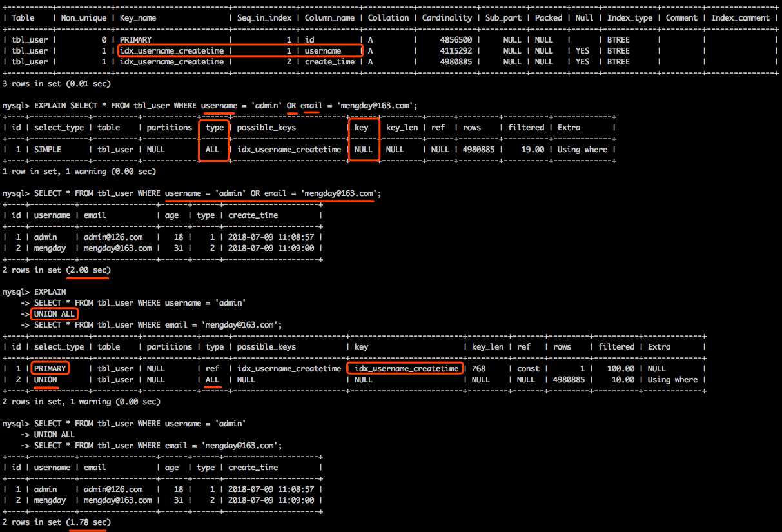Click Seq_in_index value 2 for create_time
The height and width of the screenshot is (532, 782).
289,62
